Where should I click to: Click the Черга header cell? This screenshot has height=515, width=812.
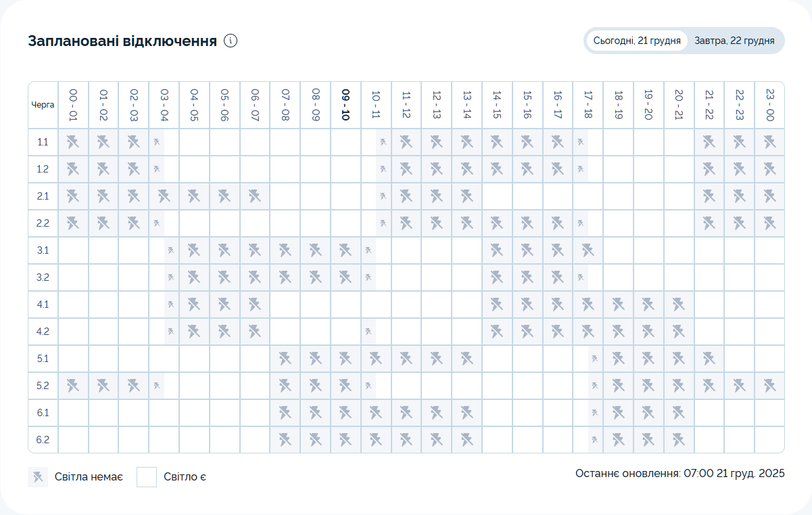pos(43,105)
